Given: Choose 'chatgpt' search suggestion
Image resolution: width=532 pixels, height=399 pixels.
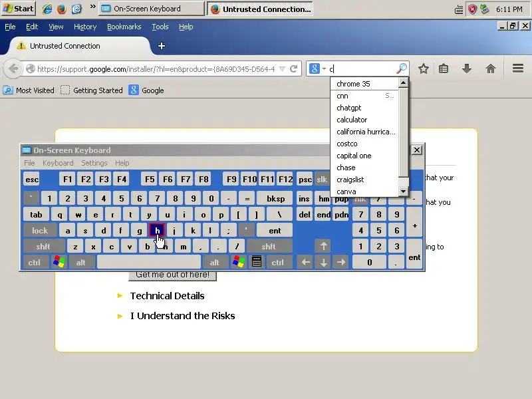Looking at the screenshot, I should pos(364,108).
